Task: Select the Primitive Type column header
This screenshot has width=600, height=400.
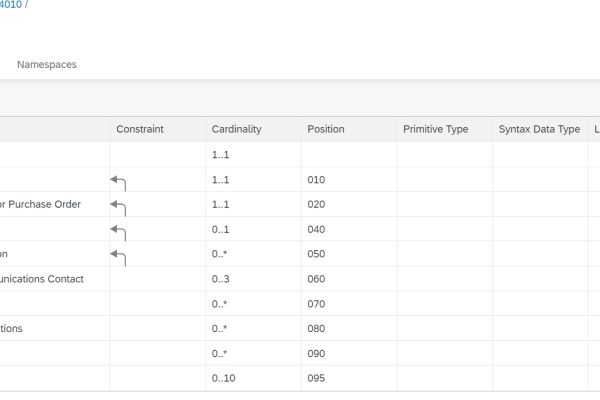Action: pyautogui.click(x=435, y=129)
